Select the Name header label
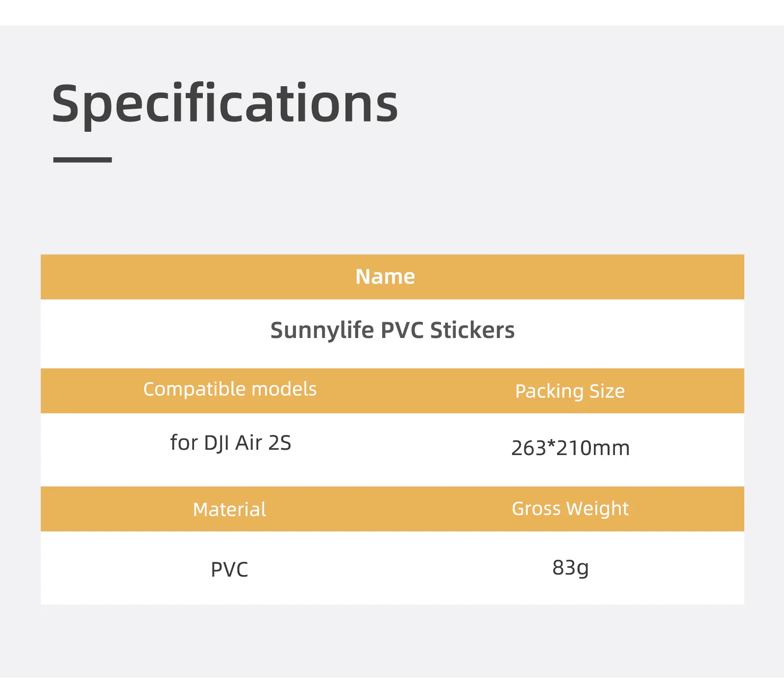The height and width of the screenshot is (700, 784). pos(385,277)
